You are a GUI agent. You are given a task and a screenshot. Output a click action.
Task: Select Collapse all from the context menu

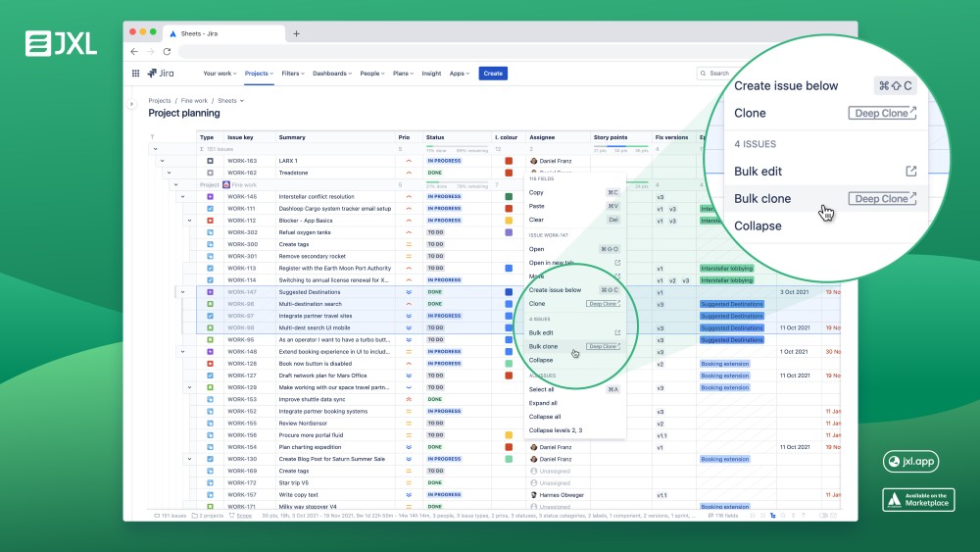point(545,417)
